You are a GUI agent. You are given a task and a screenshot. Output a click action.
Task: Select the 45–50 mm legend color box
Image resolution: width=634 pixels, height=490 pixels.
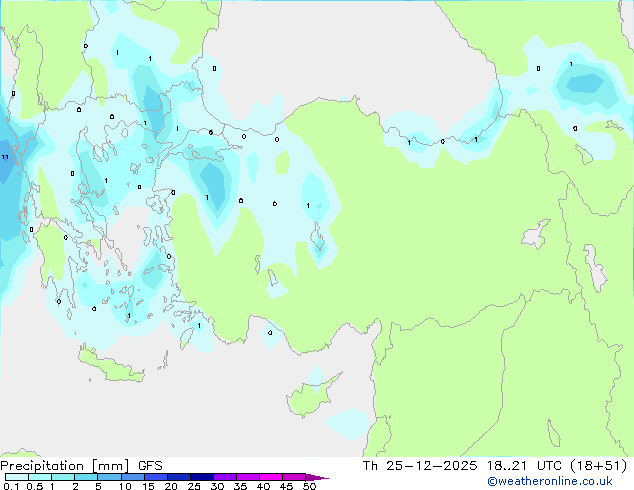(x=294, y=477)
